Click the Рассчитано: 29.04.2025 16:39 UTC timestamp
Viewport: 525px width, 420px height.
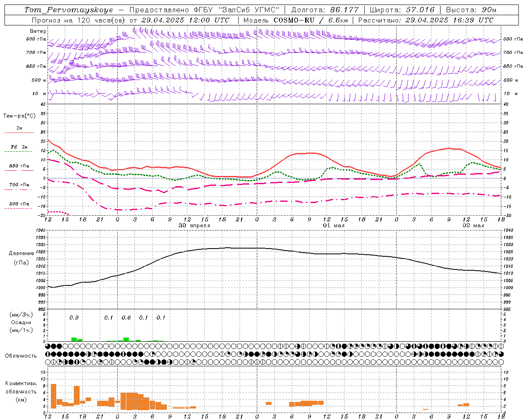pyautogui.click(x=426, y=20)
